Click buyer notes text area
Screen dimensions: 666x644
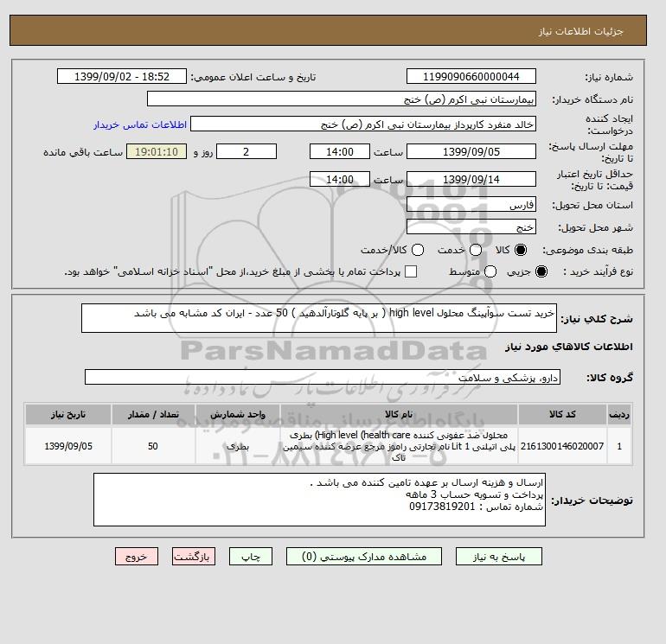(x=319, y=500)
